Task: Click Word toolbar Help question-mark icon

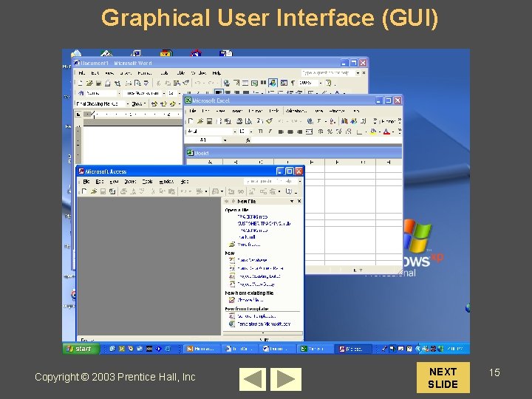Action: pos(328,83)
